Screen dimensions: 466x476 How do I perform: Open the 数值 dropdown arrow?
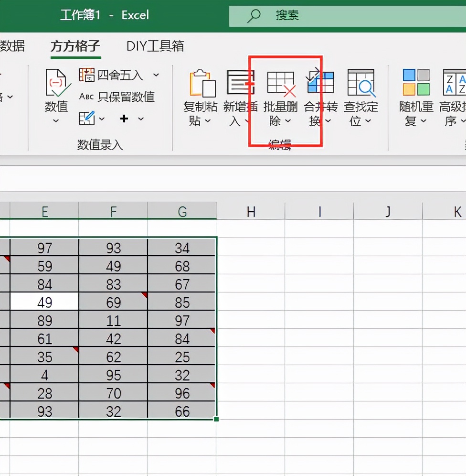pos(56,119)
